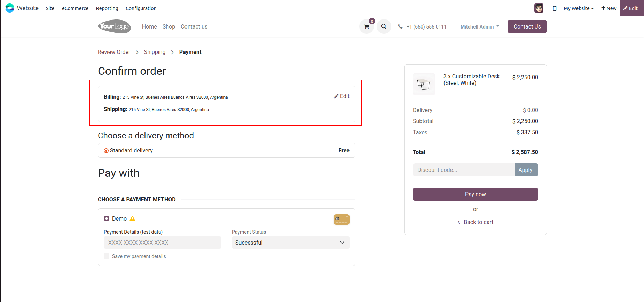This screenshot has width=644, height=302.
Task: Open the My Website switcher dropdown
Action: (x=579, y=8)
